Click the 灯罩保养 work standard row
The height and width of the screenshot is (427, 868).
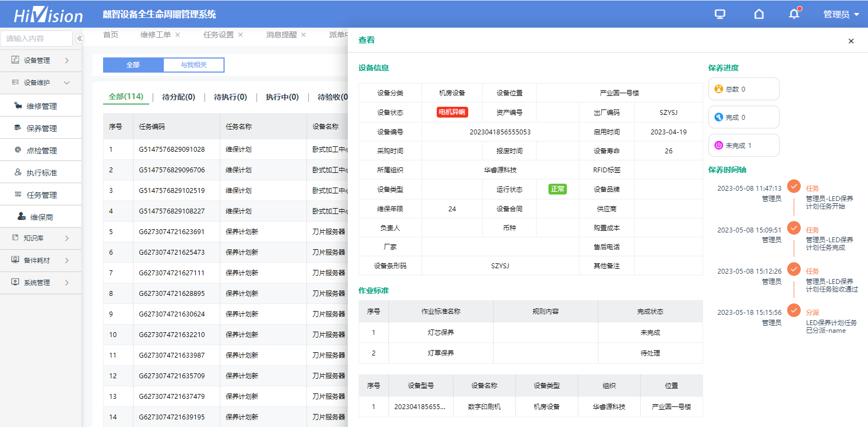[531, 353]
